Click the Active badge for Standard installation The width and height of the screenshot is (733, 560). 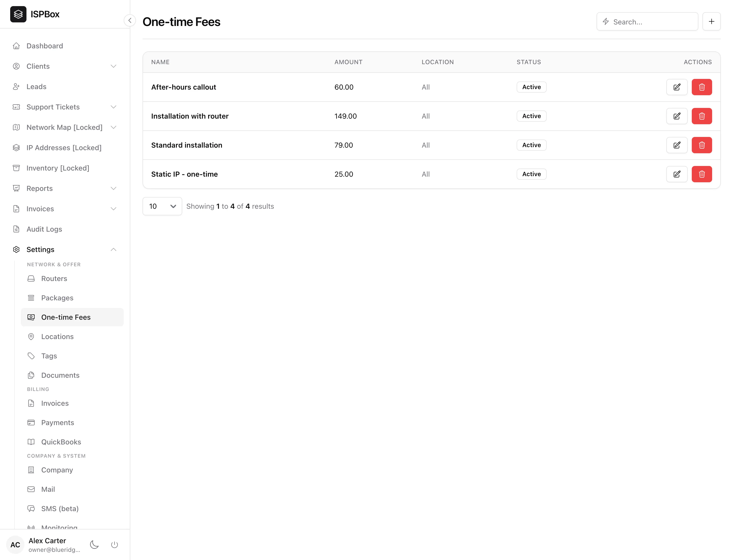click(x=531, y=145)
